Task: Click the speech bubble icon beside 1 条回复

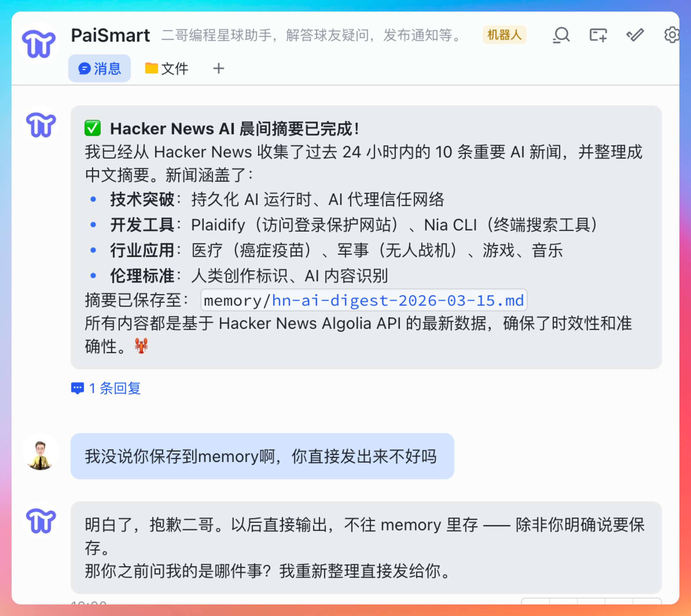Action: 77,388
